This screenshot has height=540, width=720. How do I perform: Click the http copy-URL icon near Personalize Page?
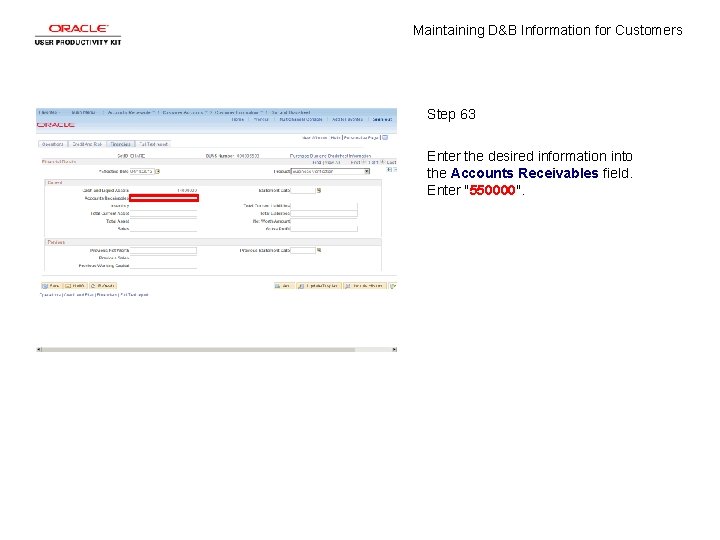[x=385, y=137]
